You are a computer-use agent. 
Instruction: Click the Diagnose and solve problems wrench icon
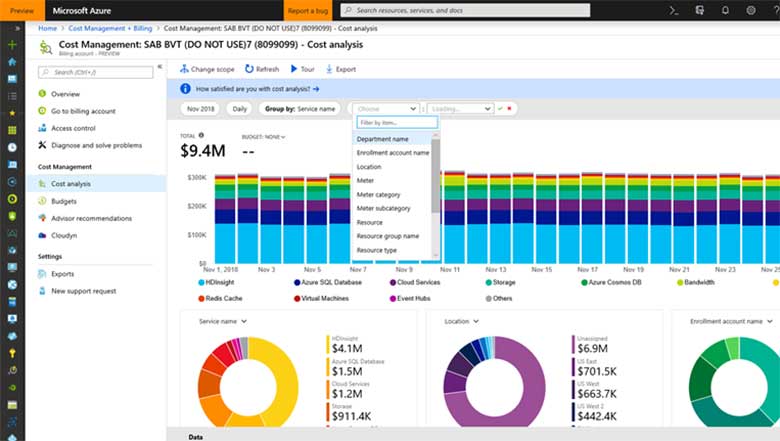point(42,145)
